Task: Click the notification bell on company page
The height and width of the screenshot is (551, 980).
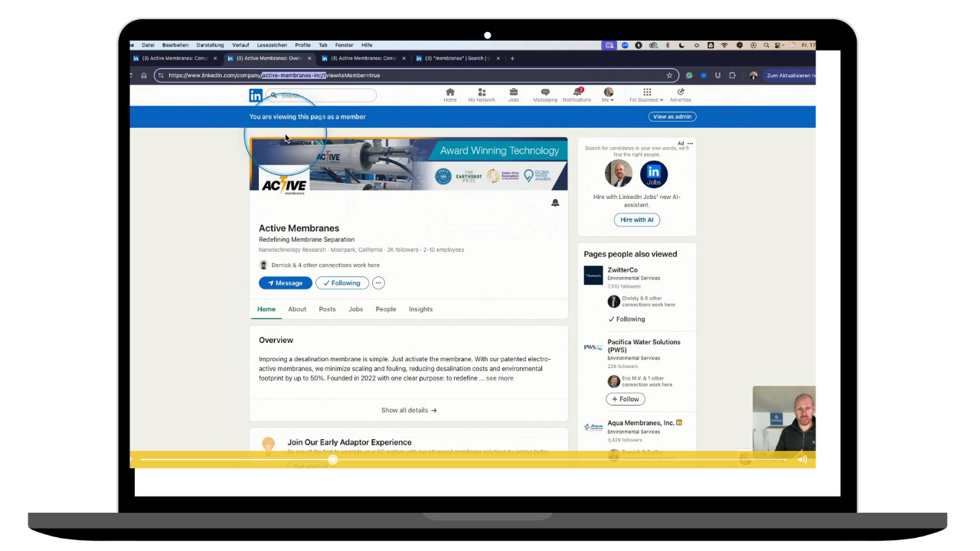Action: (555, 203)
